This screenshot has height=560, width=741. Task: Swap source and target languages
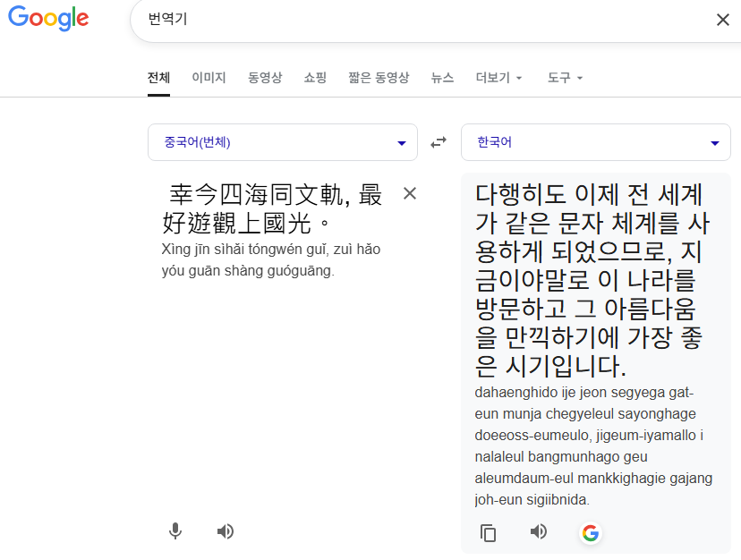[439, 142]
